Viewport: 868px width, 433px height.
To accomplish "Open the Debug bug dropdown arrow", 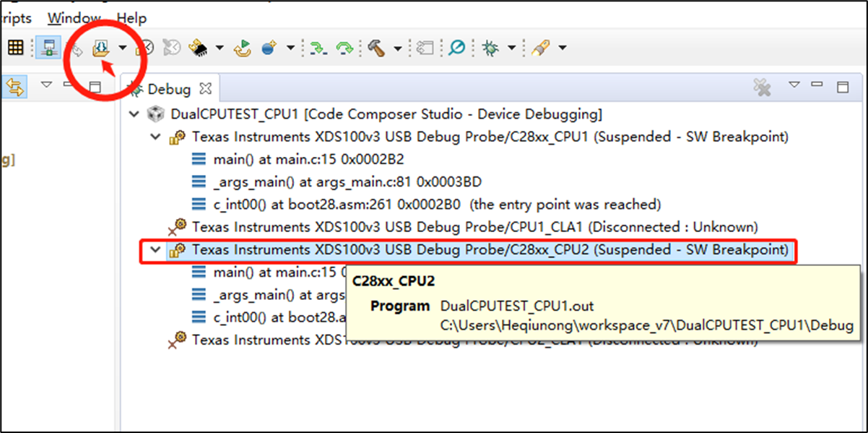I will pyautogui.click(x=512, y=48).
